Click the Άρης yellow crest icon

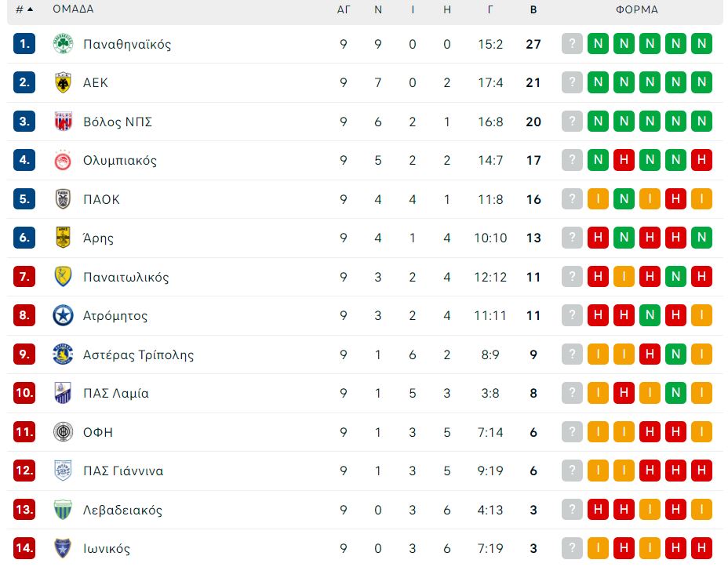63,238
